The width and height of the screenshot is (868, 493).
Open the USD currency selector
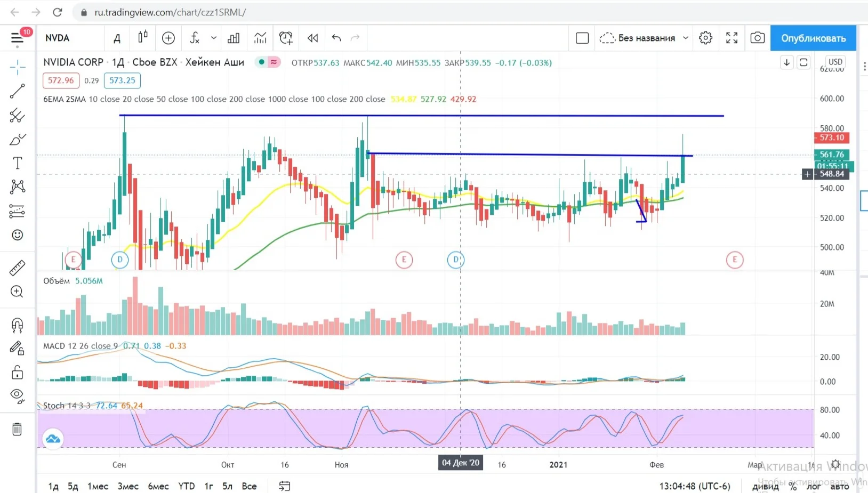click(835, 62)
